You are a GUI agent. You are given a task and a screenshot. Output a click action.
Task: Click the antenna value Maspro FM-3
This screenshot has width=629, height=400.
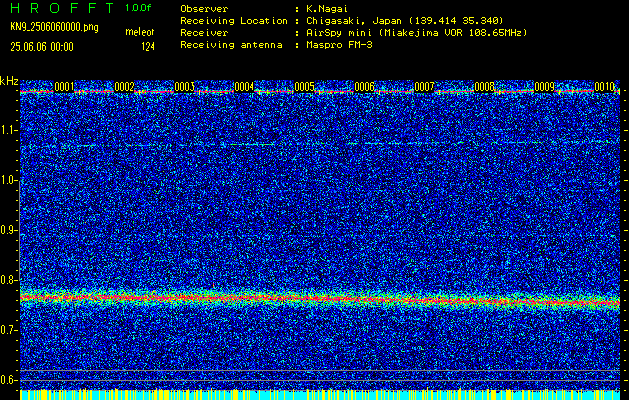point(339,45)
